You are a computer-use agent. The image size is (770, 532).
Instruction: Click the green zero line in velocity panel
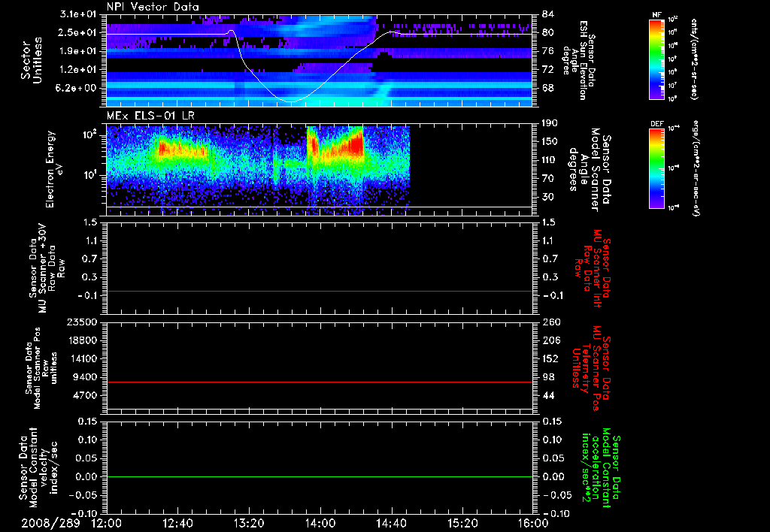(320, 476)
